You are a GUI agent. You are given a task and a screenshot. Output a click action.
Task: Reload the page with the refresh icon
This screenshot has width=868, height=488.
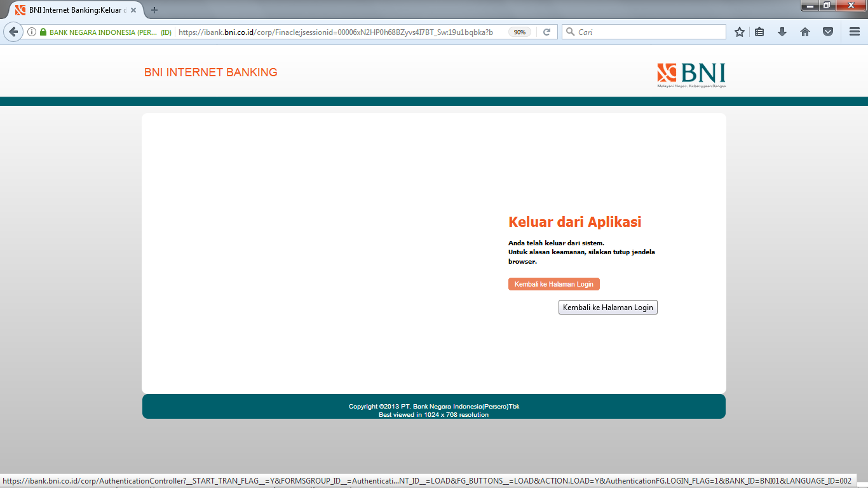click(546, 32)
